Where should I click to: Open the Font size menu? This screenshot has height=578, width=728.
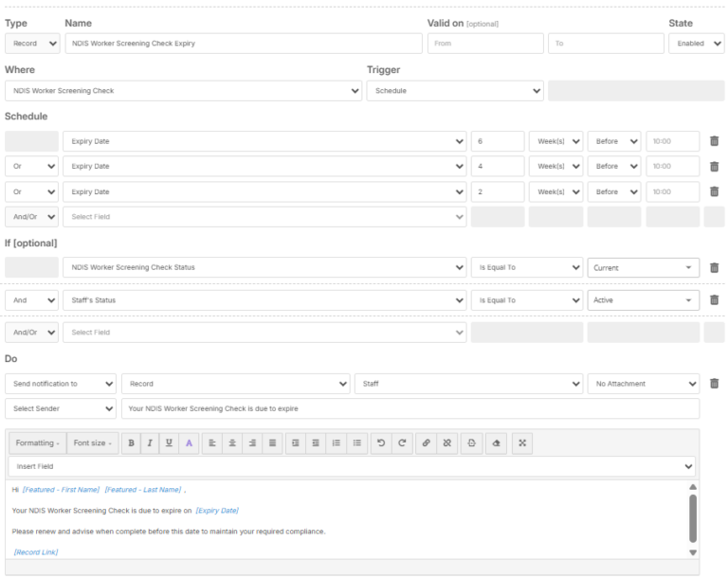pos(92,443)
